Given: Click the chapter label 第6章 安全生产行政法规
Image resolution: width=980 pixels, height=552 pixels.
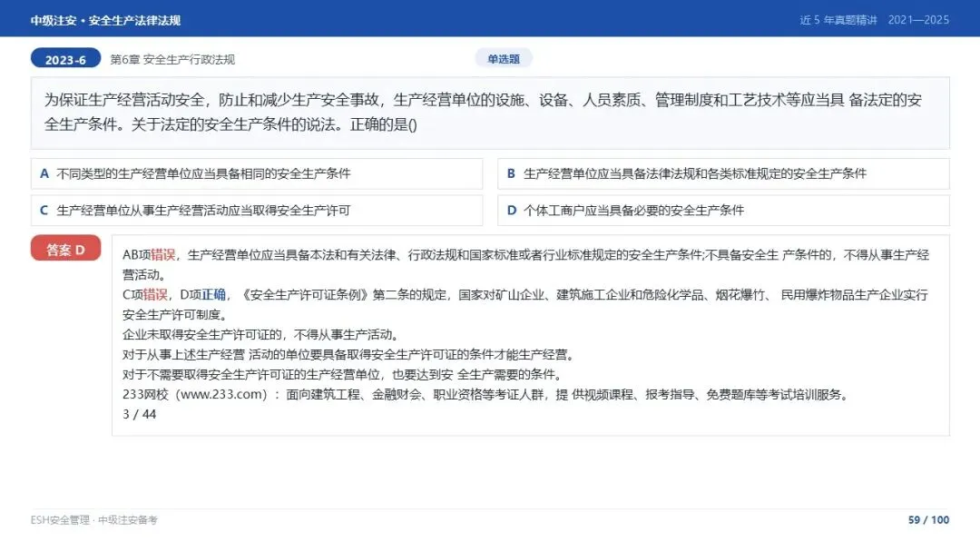Looking at the screenshot, I should point(172,59).
